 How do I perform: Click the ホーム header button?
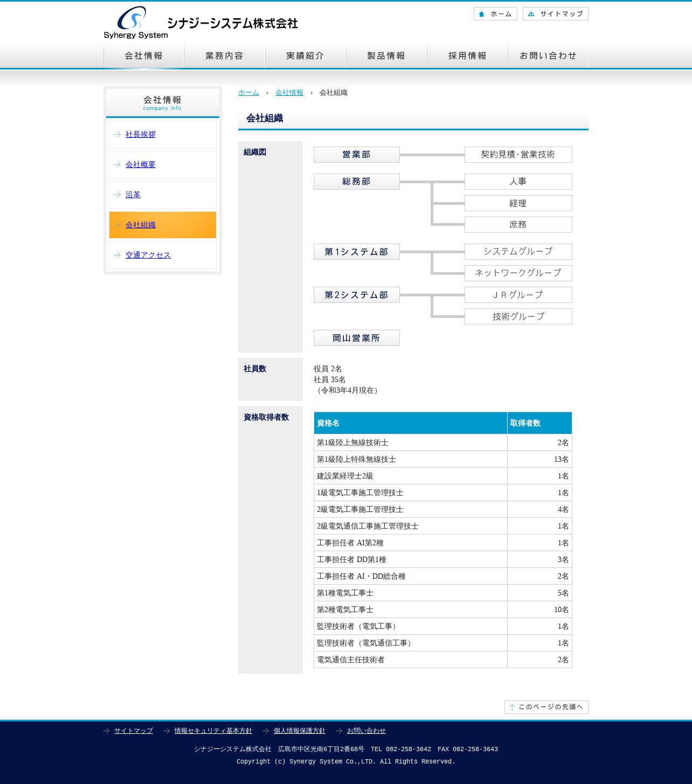[495, 14]
